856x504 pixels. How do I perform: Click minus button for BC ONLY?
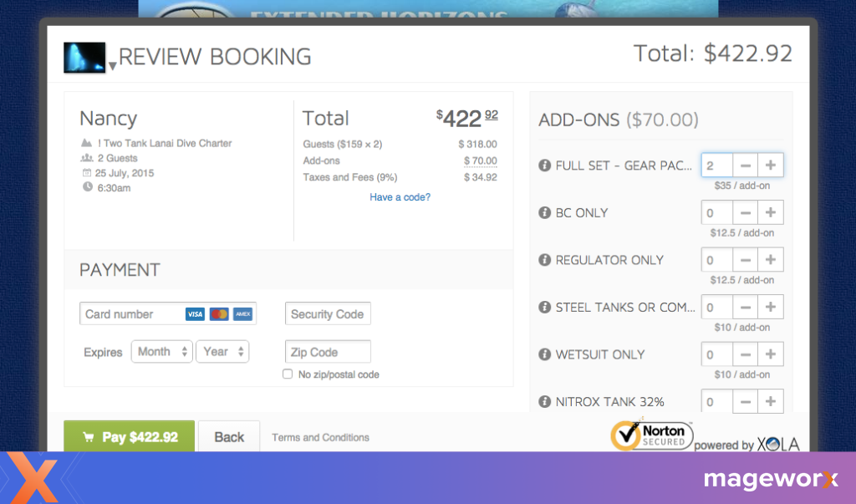coord(745,212)
